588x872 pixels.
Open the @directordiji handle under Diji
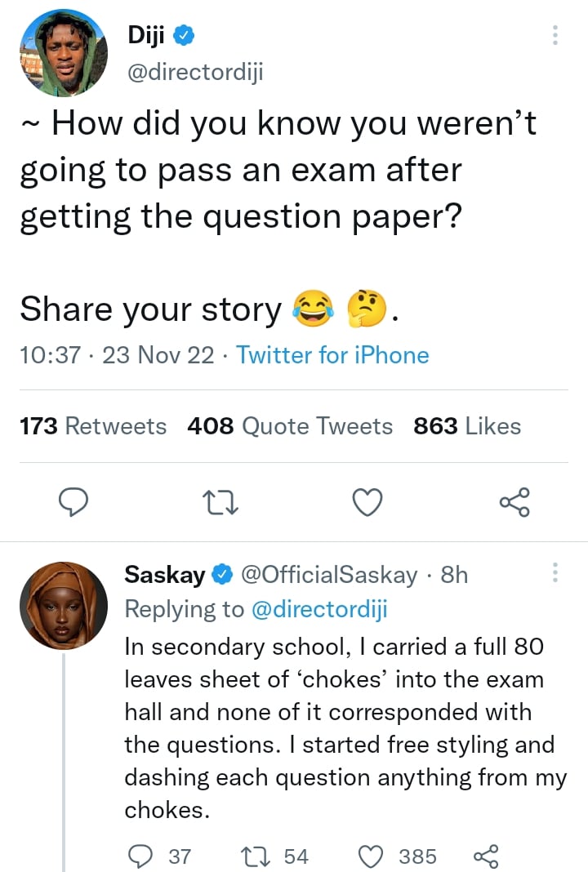196,73
